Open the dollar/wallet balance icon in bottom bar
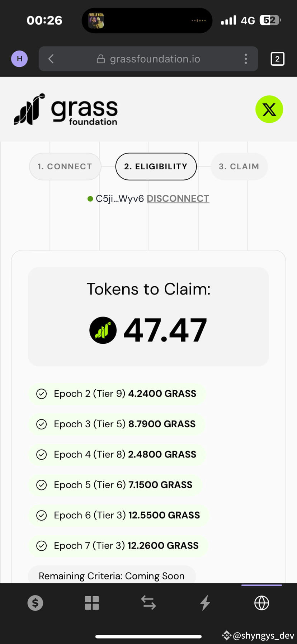 coord(35,603)
